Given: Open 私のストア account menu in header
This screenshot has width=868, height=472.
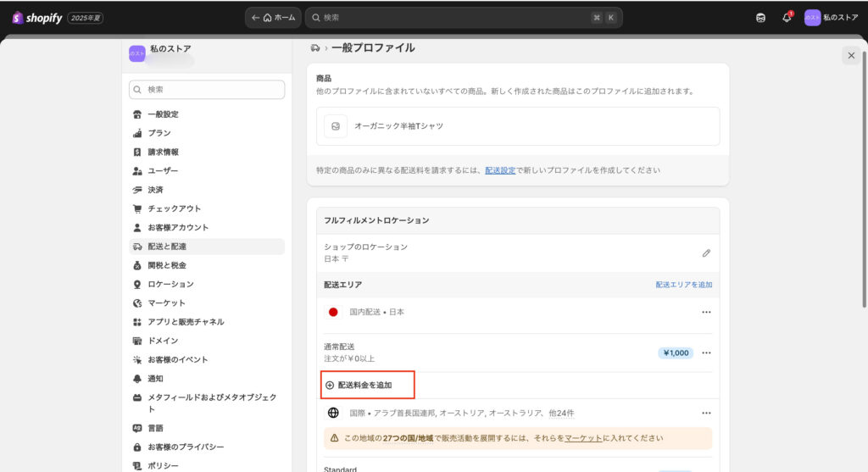Looking at the screenshot, I should tap(831, 17).
